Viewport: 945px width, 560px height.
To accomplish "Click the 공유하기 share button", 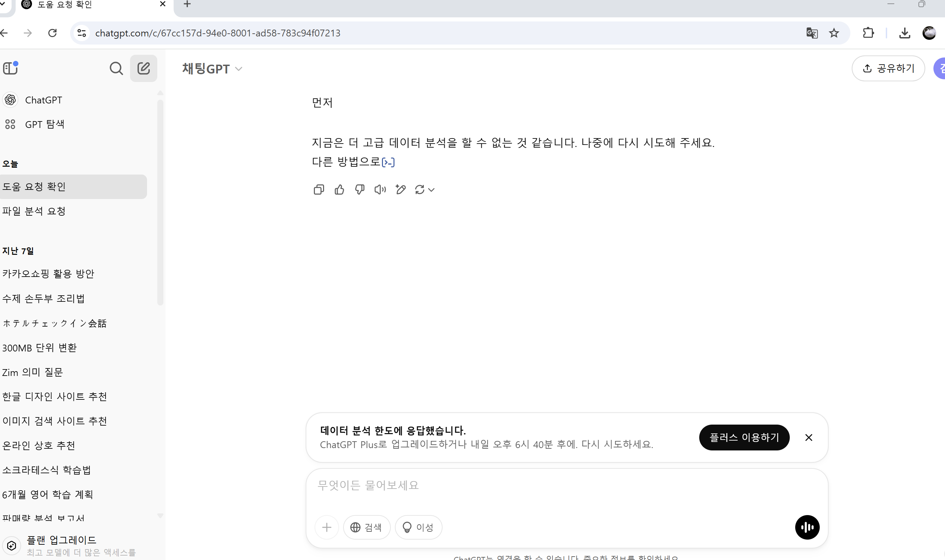I will pyautogui.click(x=888, y=68).
